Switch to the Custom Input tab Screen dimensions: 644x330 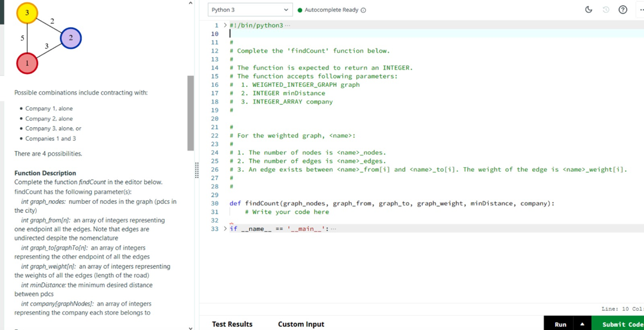pos(301,324)
